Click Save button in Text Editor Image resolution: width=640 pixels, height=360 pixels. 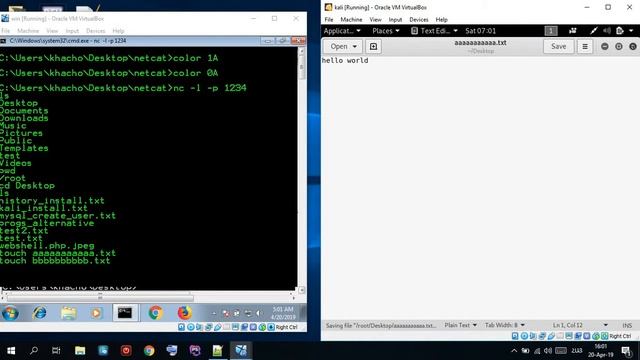558,47
